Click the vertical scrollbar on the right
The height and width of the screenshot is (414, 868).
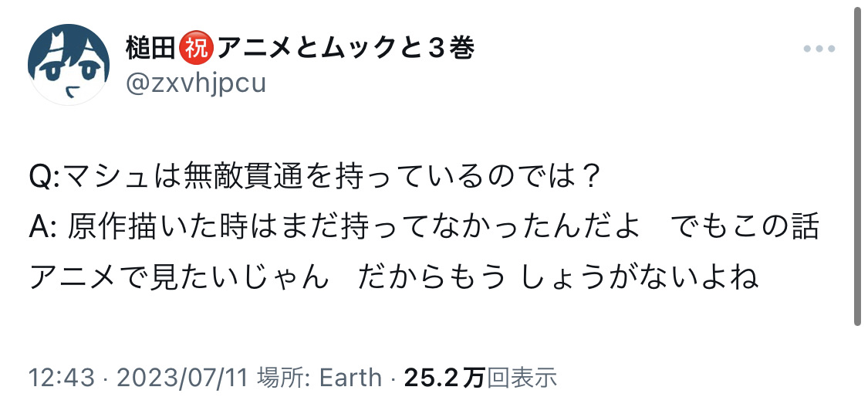pos(856,166)
